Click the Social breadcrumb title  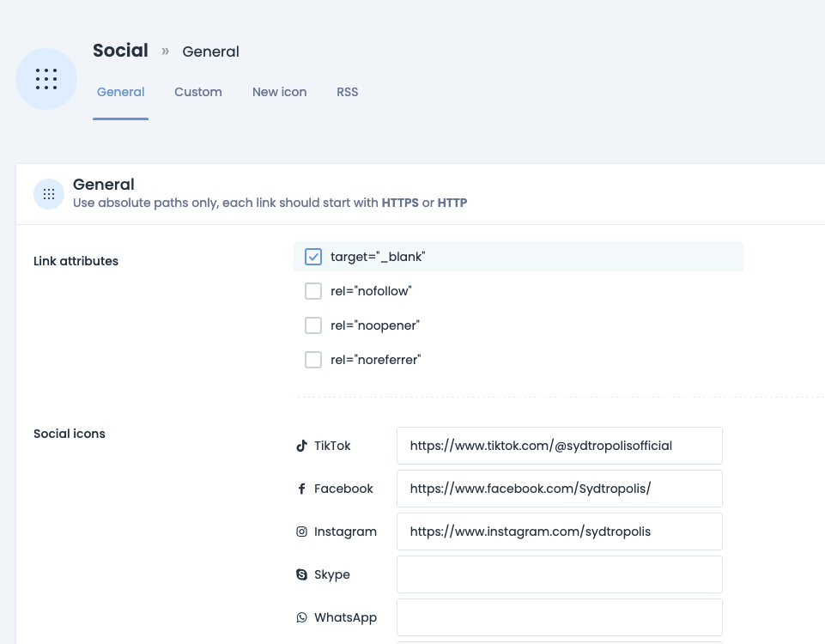[x=120, y=51]
